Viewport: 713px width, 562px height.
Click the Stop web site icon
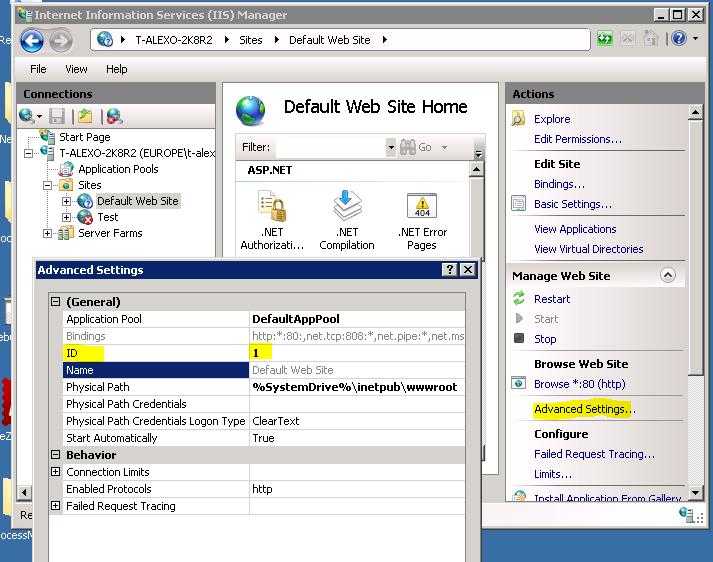519,338
